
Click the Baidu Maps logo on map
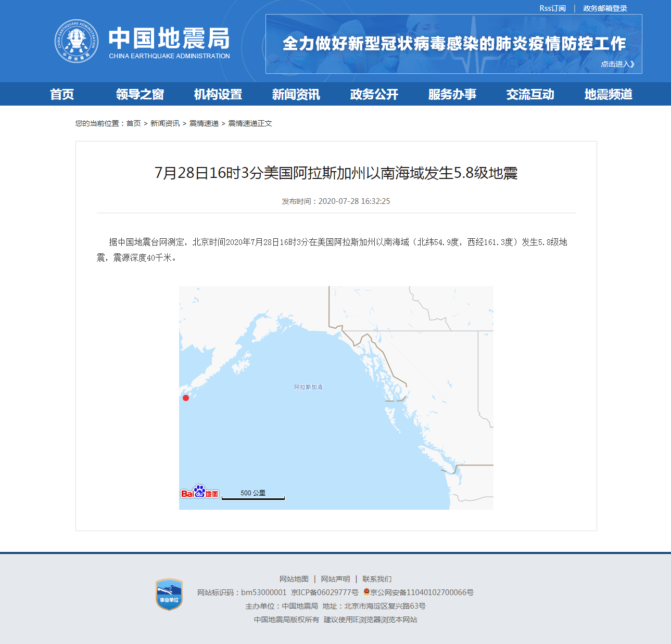pos(199,492)
